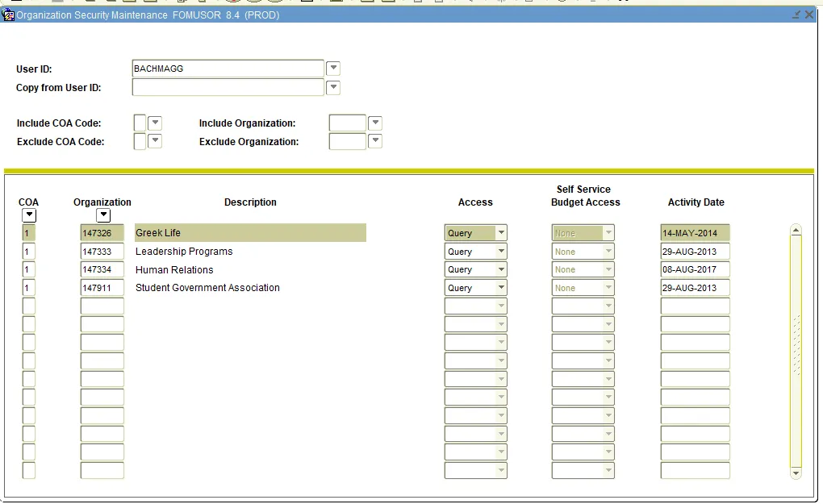Viewport: 823px width, 504px height.
Task: Open the Include Organization lookup
Action: [x=374, y=123]
